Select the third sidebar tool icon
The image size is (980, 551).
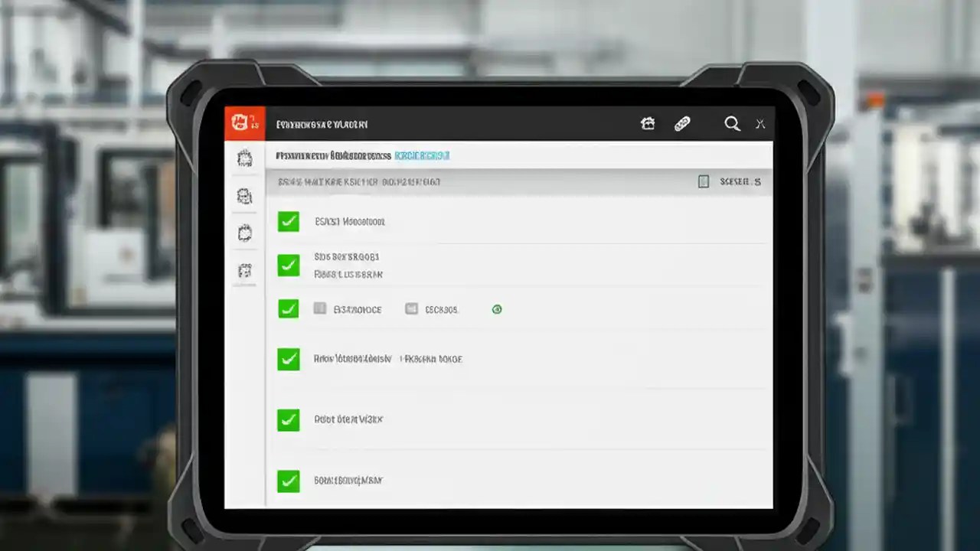[x=245, y=233]
